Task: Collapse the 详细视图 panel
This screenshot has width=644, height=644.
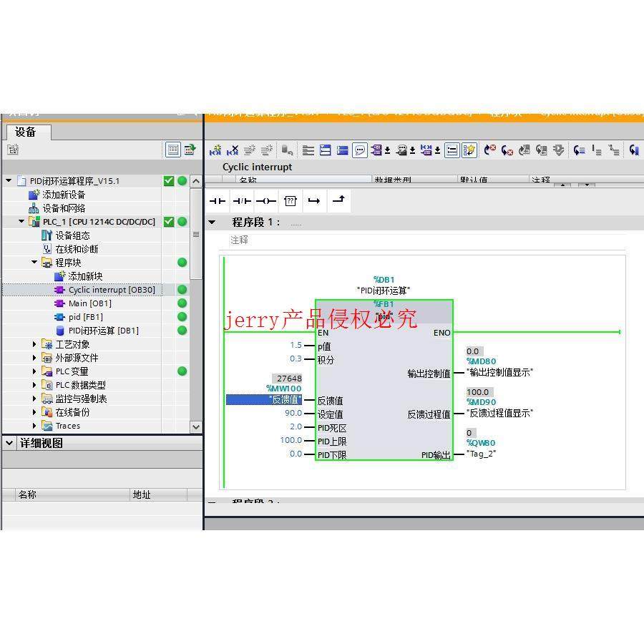Action: coord(9,443)
